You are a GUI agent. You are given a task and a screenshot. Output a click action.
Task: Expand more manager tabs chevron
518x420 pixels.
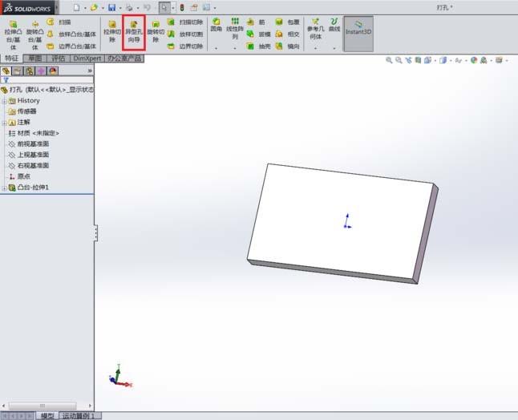[x=90, y=71]
